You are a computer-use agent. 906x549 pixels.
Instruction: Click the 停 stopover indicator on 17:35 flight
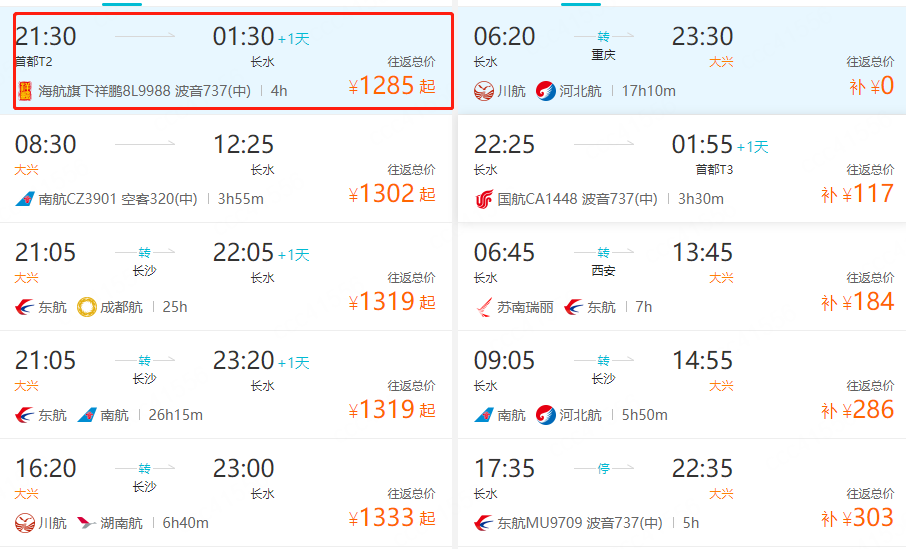pos(603,468)
